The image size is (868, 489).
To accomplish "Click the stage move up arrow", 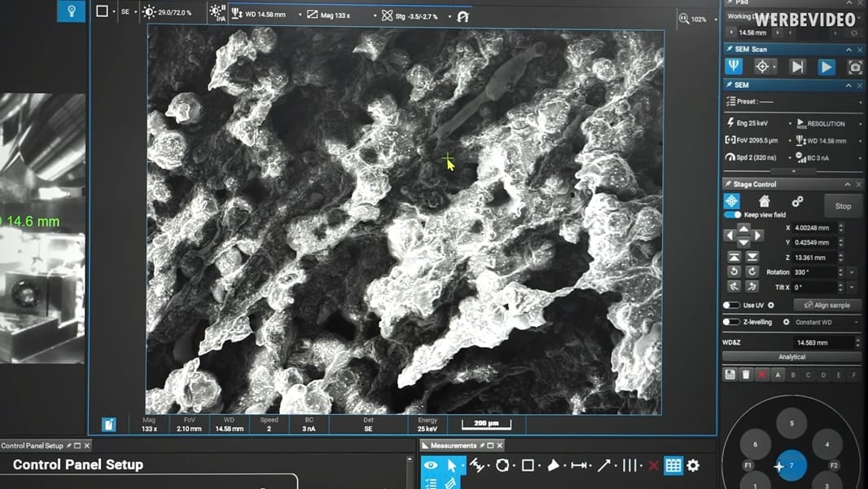I will pyautogui.click(x=743, y=228).
